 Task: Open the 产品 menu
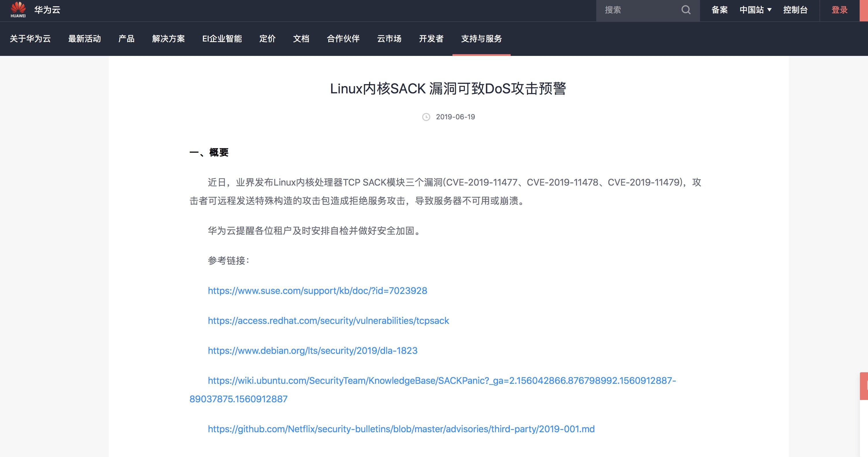pos(126,39)
